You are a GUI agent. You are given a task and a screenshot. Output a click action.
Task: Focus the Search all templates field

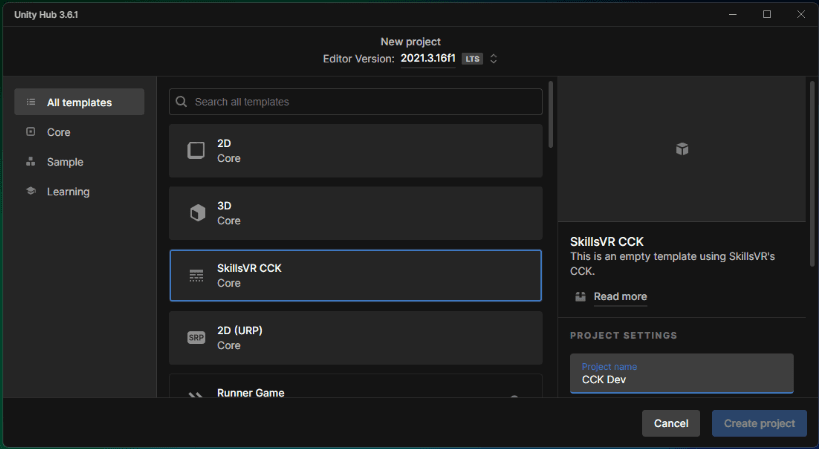[x=356, y=101]
